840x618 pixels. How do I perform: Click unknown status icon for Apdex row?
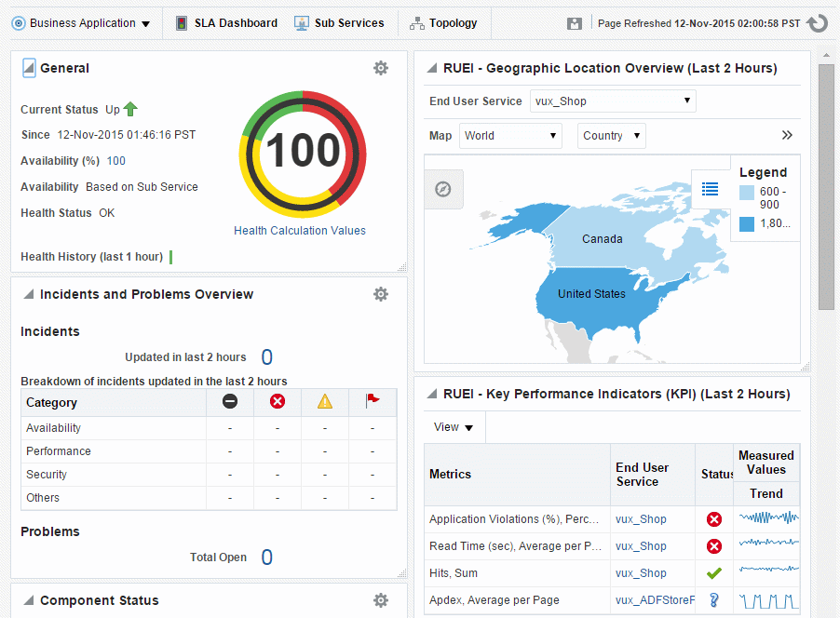[714, 599]
